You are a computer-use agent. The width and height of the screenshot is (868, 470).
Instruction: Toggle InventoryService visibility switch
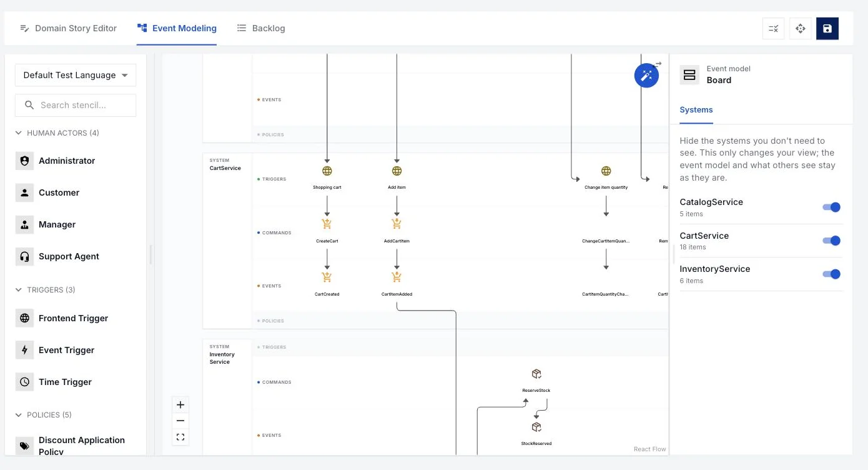(831, 274)
